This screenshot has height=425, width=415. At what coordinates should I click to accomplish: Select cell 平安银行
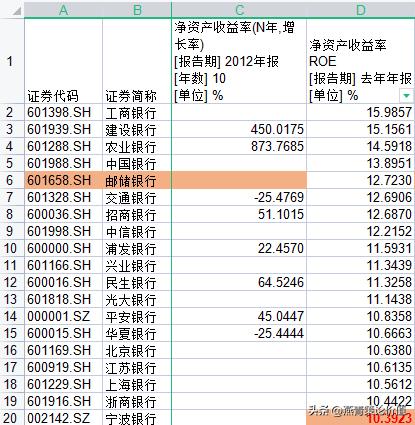(137, 316)
